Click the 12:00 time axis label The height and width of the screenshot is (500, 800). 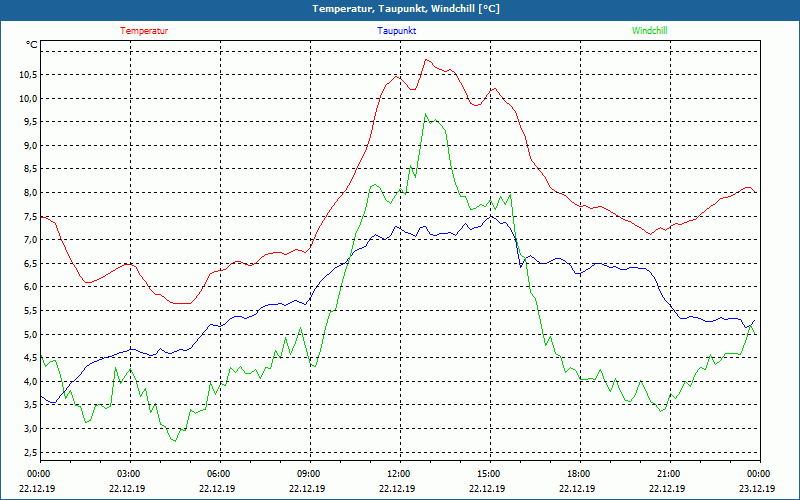(398, 474)
